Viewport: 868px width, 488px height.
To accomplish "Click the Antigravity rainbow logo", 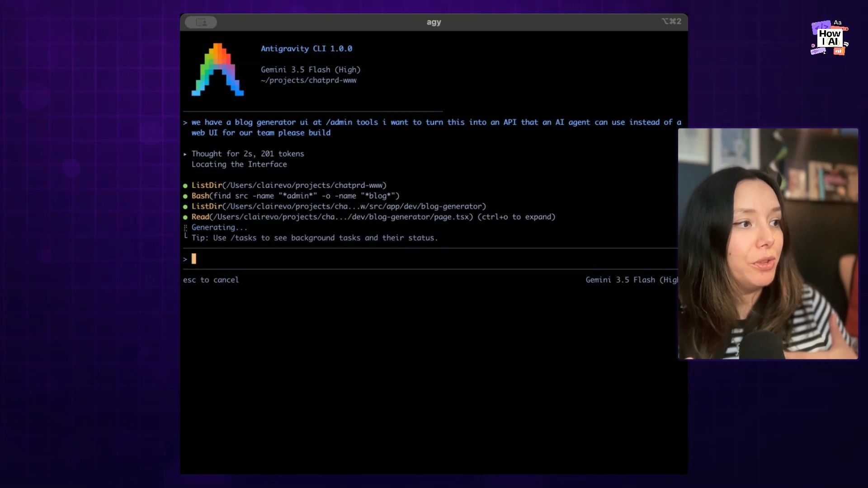I will 217,70.
